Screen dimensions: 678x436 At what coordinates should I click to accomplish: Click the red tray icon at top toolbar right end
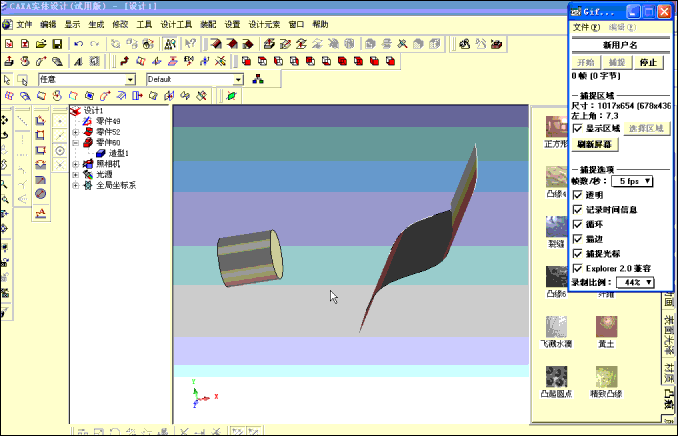[x=497, y=44]
